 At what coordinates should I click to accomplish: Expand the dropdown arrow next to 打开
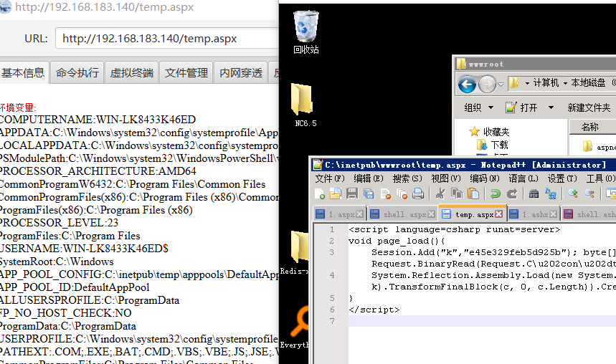[x=551, y=107]
